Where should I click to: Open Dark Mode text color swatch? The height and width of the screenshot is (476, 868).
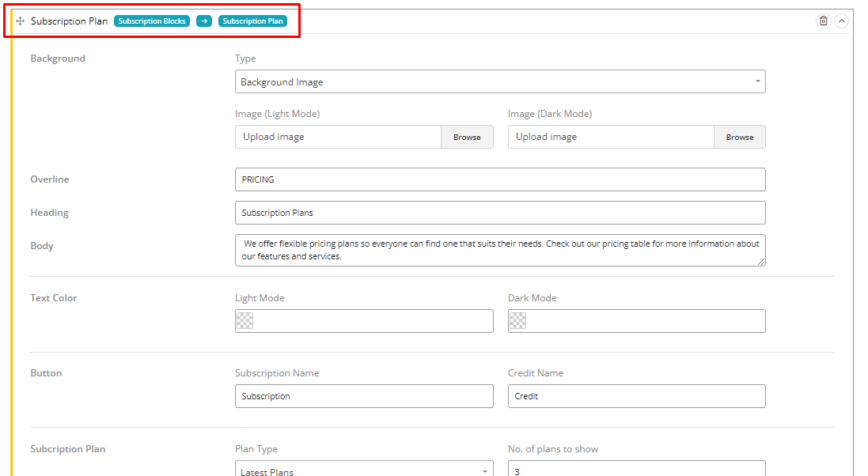tap(517, 321)
